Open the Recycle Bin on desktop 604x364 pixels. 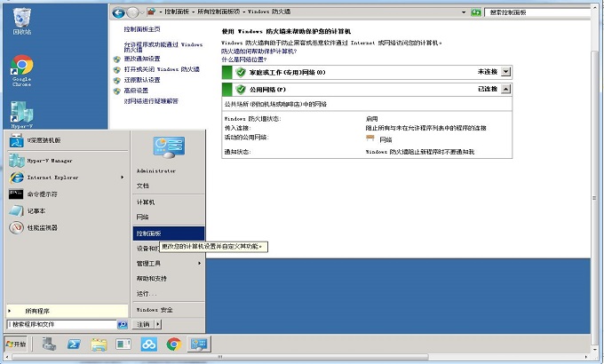(x=22, y=19)
